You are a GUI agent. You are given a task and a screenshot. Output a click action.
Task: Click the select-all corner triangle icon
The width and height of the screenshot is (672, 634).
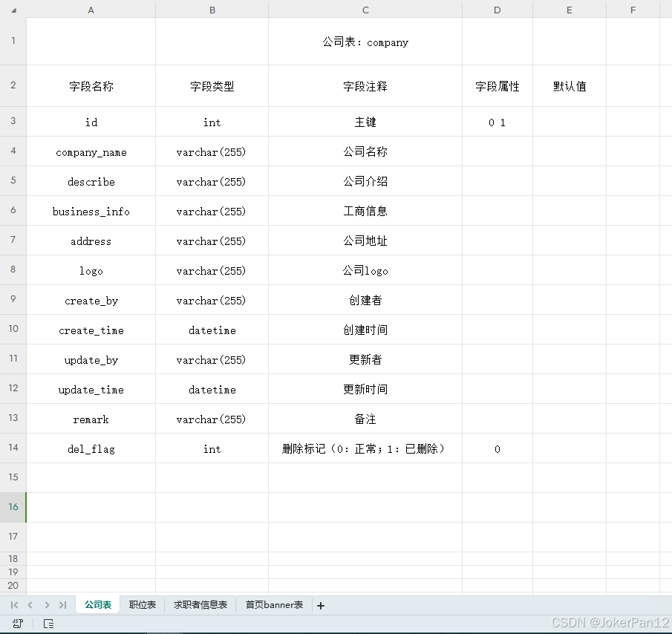(x=13, y=10)
